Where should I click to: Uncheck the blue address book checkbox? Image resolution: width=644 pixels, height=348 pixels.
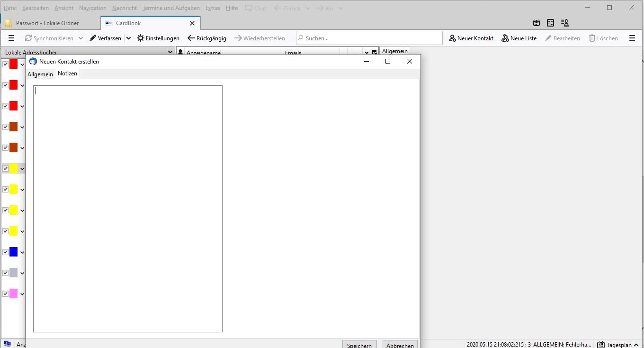[6, 252]
